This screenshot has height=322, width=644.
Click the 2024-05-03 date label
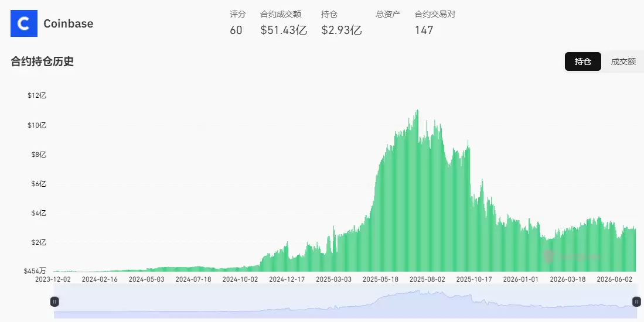pos(146,279)
